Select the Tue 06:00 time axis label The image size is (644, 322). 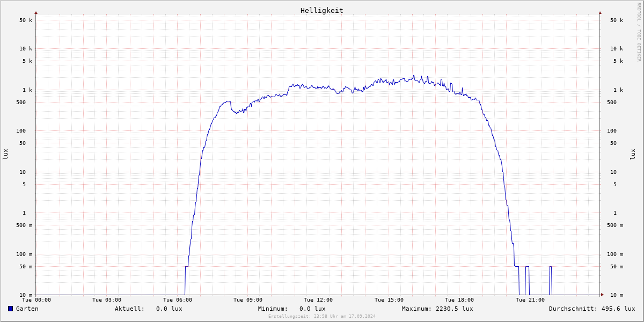click(x=178, y=300)
